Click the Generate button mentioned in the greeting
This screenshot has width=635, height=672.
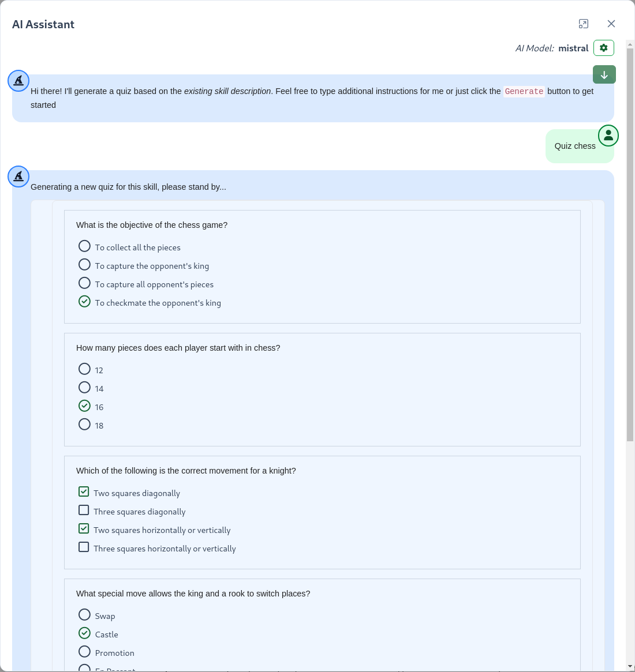tap(524, 92)
